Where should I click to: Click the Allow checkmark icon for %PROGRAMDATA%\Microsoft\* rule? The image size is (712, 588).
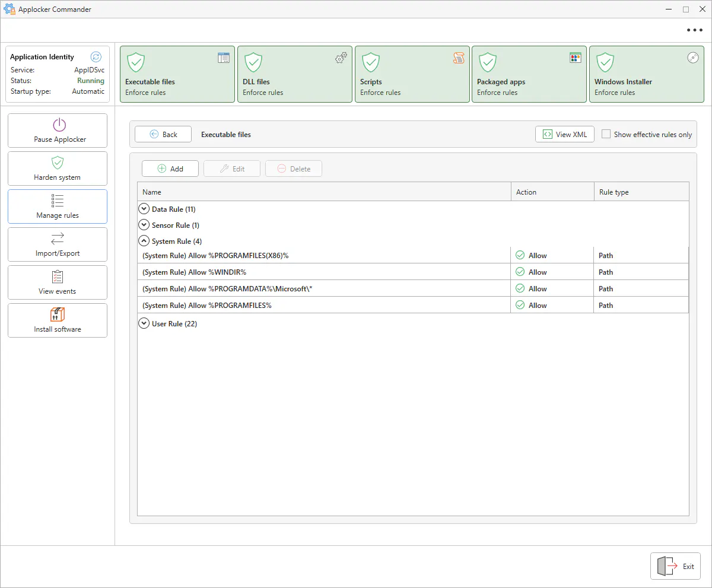point(520,288)
